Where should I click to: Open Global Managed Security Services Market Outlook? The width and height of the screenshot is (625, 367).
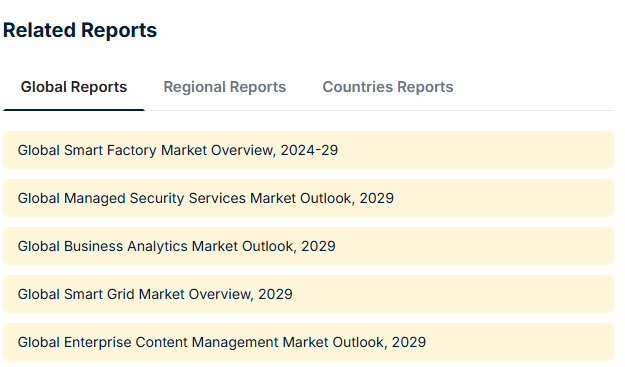[x=206, y=198]
